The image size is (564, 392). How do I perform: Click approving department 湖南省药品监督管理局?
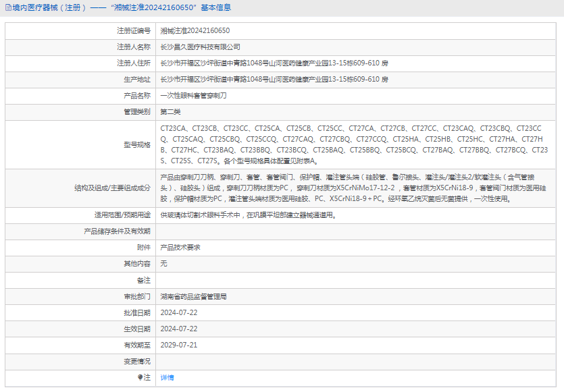click(193, 296)
